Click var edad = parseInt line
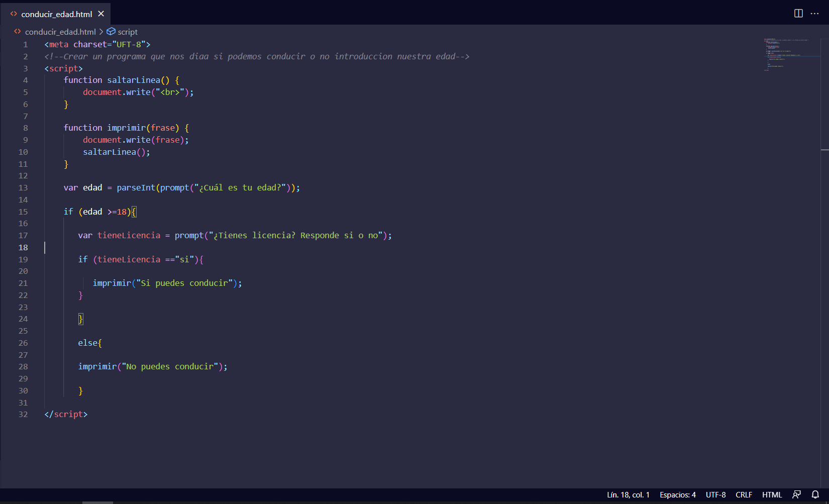This screenshot has height=504, width=829. (182, 187)
